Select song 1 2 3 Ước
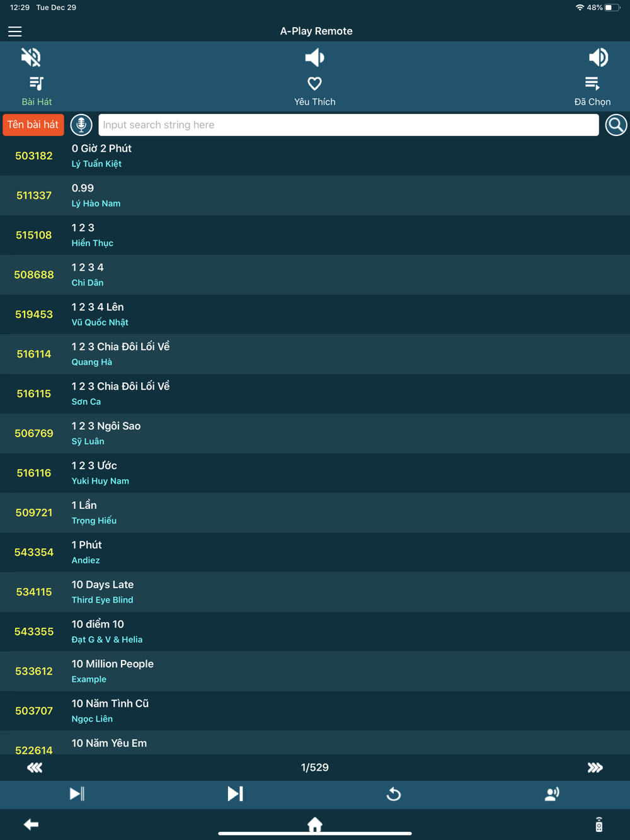The image size is (630, 840). [315, 473]
